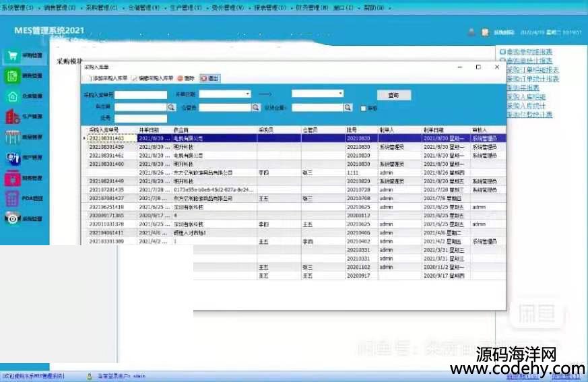Toggle the 审核 checkbox in the filter area
The width and height of the screenshot is (588, 382).
coord(364,108)
